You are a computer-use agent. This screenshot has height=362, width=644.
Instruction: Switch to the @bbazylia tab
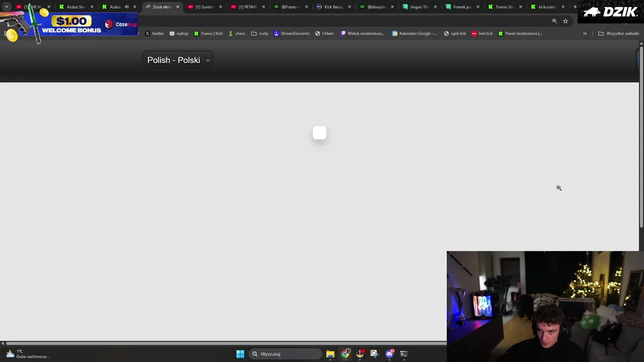point(376,7)
